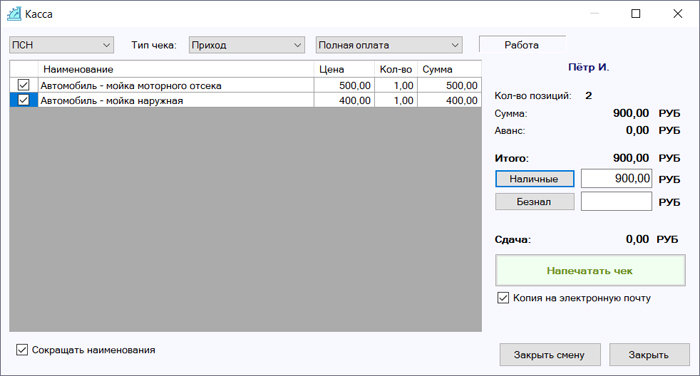This screenshot has height=376, width=700.
Task: Click the Закрыть button
Action: tap(649, 355)
